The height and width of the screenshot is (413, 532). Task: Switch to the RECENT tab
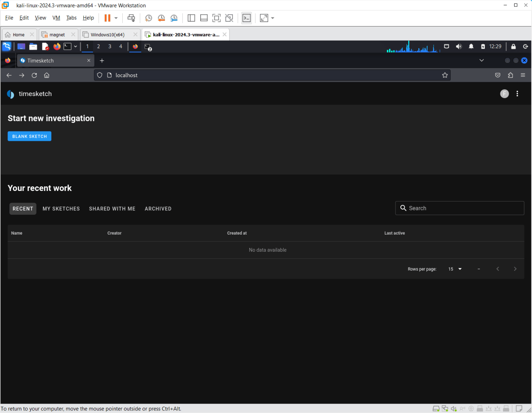point(23,209)
